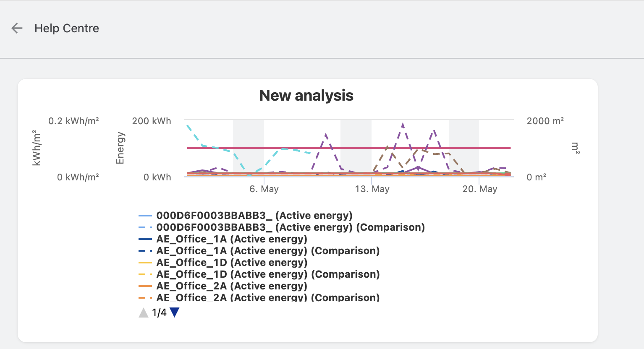Screen dimensions: 644x349
Task: Toggle 000D6F0003BBABB3_ (Active energy) (Comparison) series
Action: coord(282,227)
